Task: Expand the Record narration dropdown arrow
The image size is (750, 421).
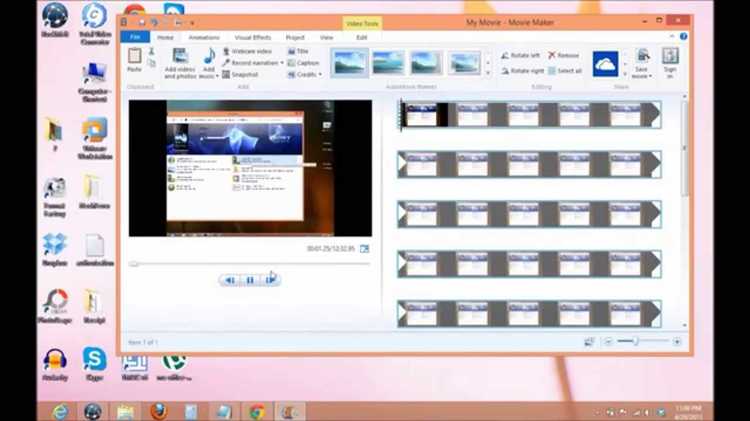Action: pos(282,63)
